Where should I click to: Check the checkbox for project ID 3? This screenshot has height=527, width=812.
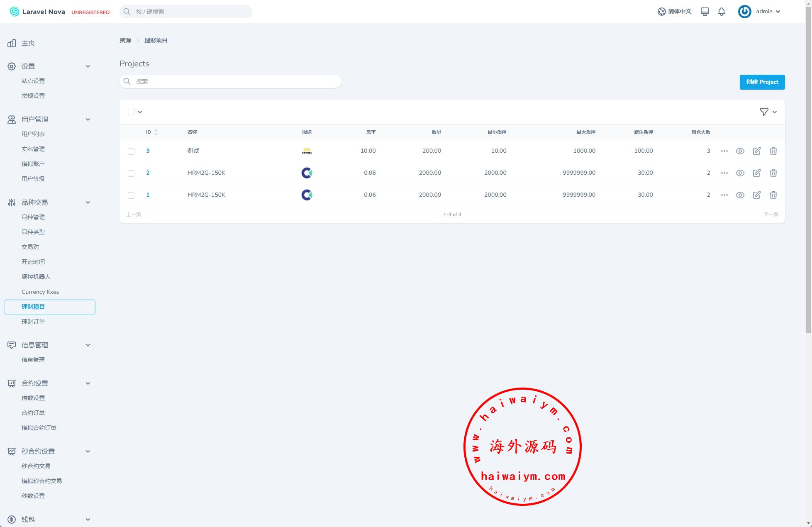pos(131,151)
